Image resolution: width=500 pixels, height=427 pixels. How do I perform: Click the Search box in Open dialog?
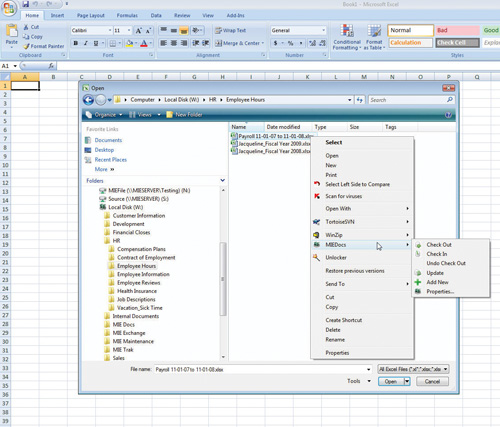(412, 100)
